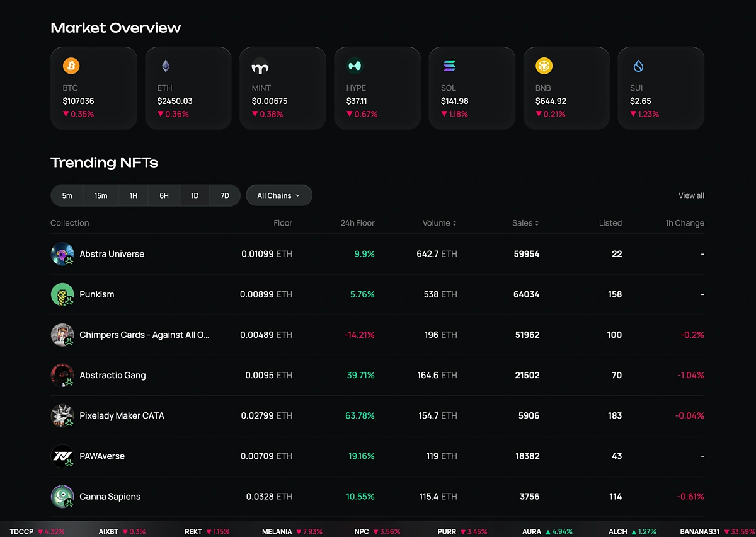Click the Solana icon in Market Overview

[449, 65]
